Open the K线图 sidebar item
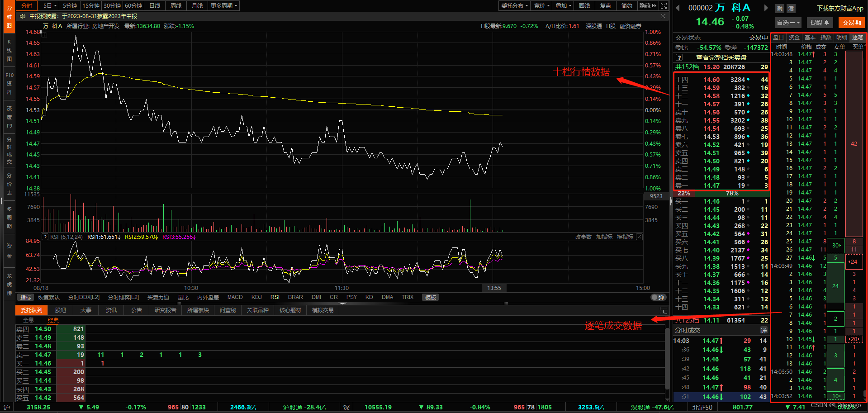This screenshot has width=868, height=413. [9, 50]
